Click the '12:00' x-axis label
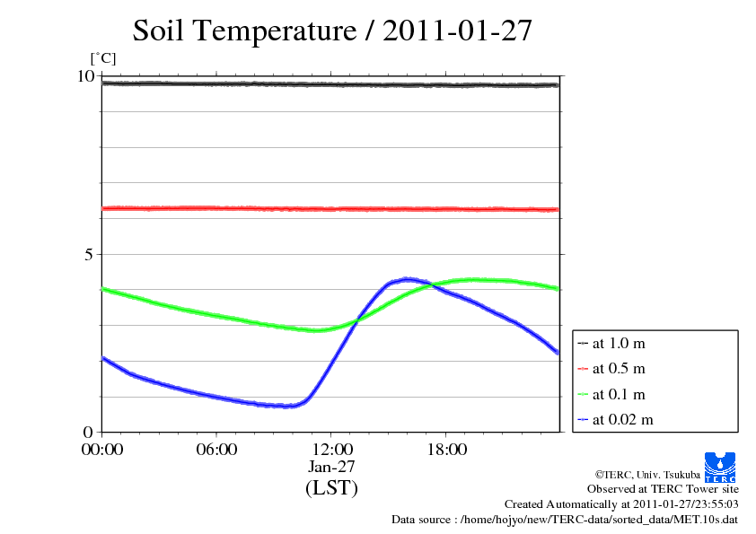 pyautogui.click(x=332, y=450)
